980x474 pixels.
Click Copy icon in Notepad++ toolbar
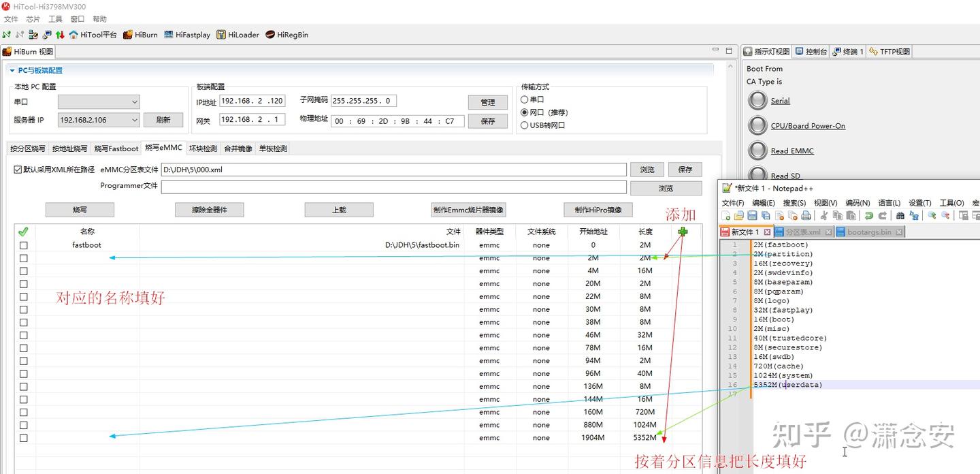coord(837,215)
